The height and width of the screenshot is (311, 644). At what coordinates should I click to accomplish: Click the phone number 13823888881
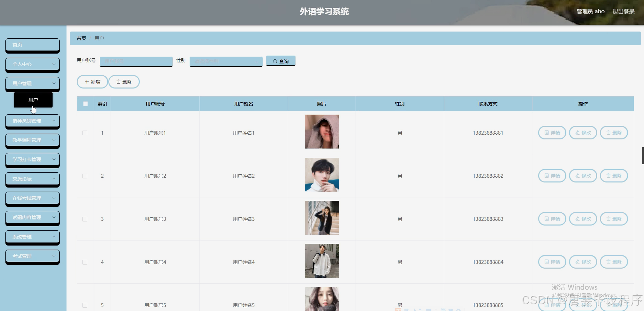[488, 133]
